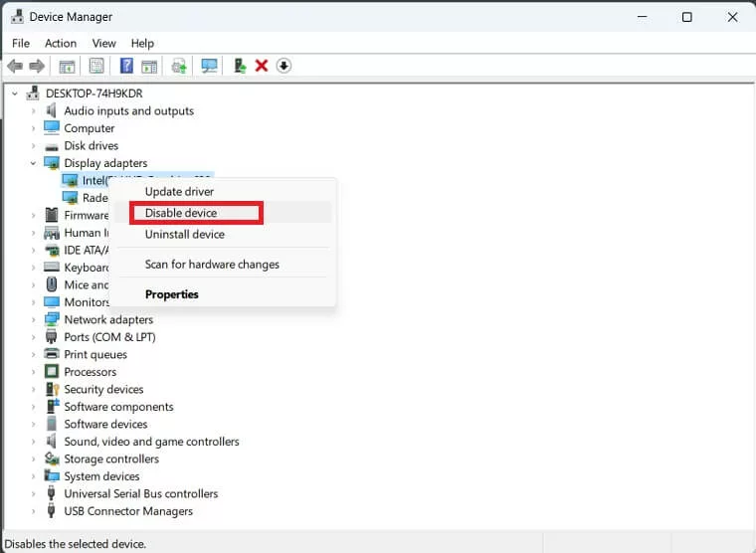Open Properties from the context menu

coord(222,294)
